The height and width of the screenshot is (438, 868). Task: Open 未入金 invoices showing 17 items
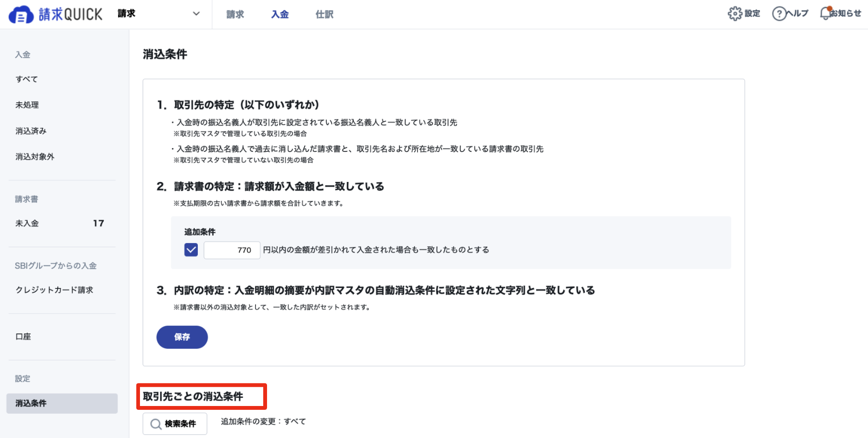point(27,223)
